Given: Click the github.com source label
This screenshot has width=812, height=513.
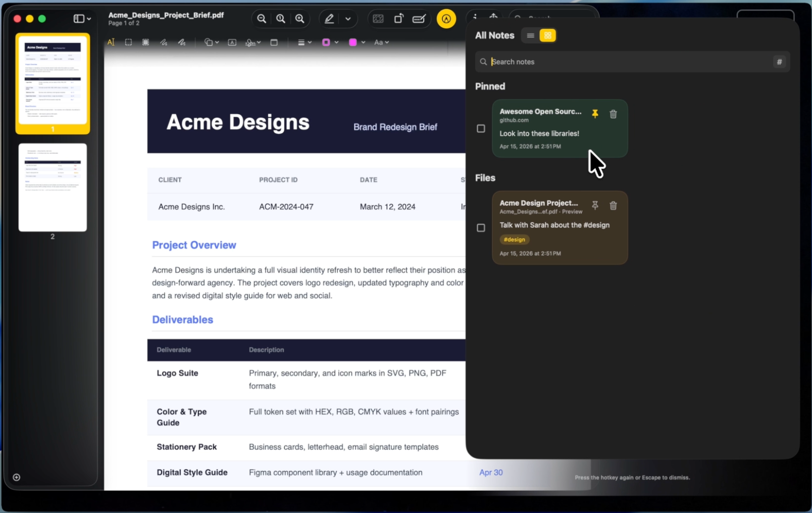Looking at the screenshot, I should pos(514,120).
